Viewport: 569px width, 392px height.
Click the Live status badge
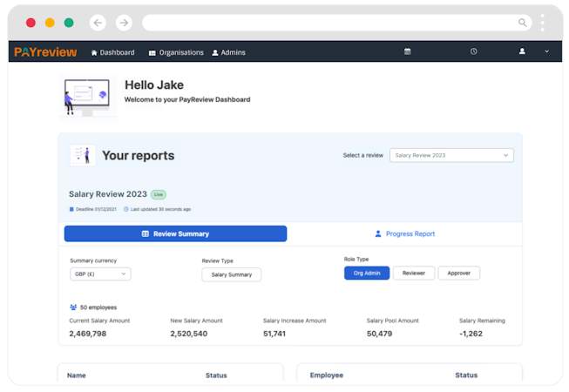(x=159, y=194)
